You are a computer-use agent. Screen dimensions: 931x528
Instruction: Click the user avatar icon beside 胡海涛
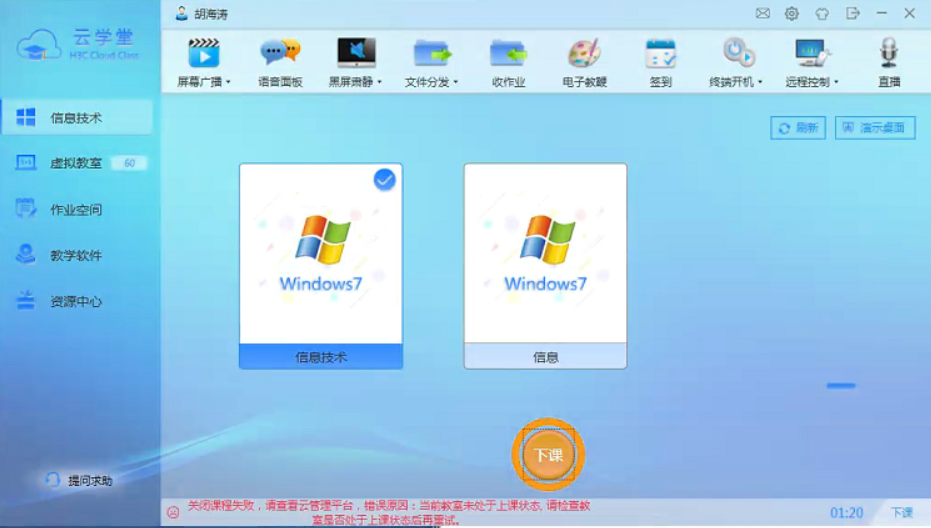pos(182,13)
